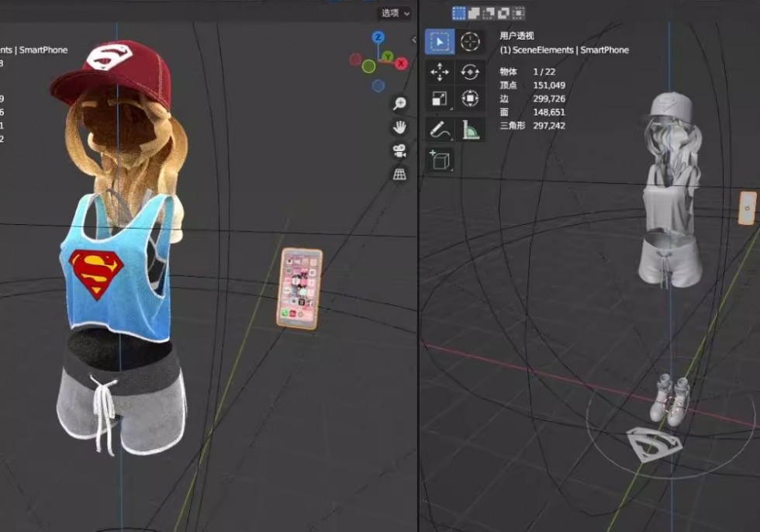Click 'SmartPhone' label in left viewport

tap(43, 50)
